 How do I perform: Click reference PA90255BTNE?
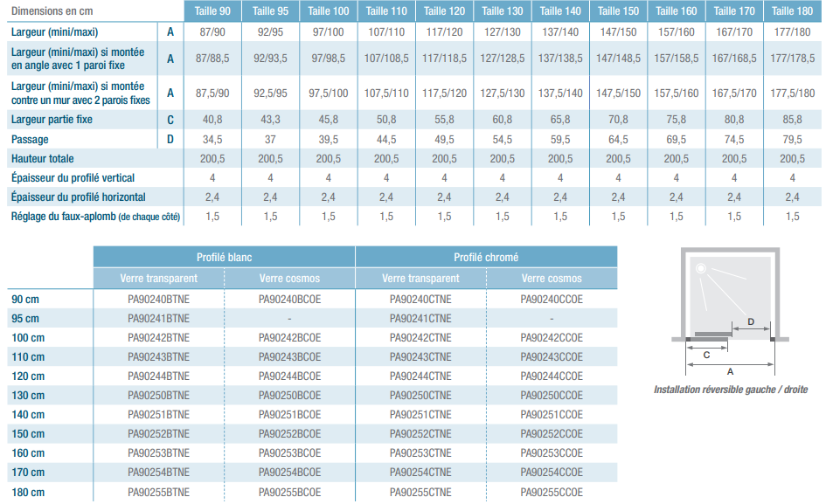[x=158, y=492]
